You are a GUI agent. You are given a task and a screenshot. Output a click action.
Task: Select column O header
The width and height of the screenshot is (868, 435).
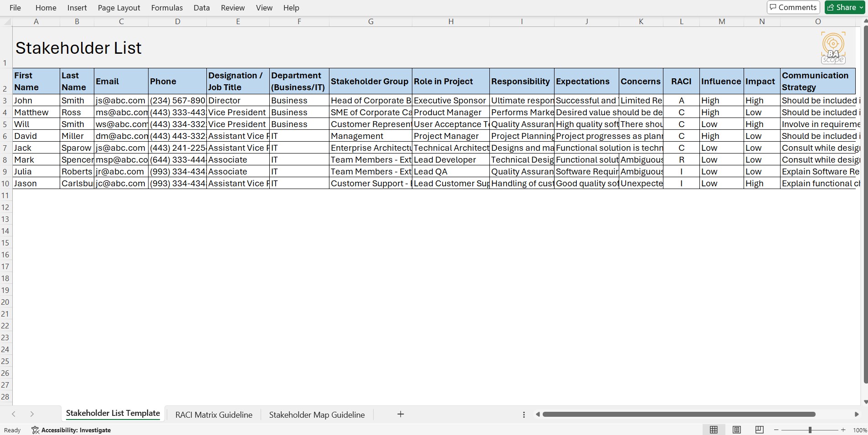(x=818, y=21)
